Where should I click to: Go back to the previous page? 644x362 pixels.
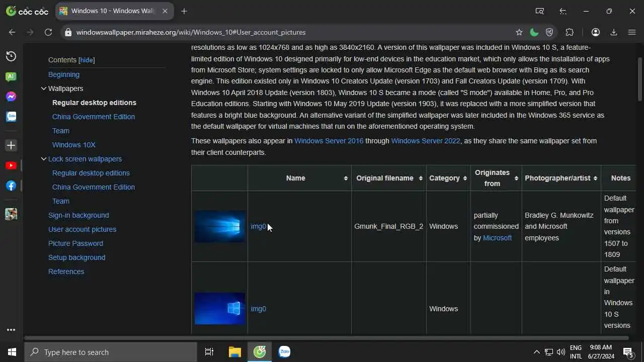point(12,32)
